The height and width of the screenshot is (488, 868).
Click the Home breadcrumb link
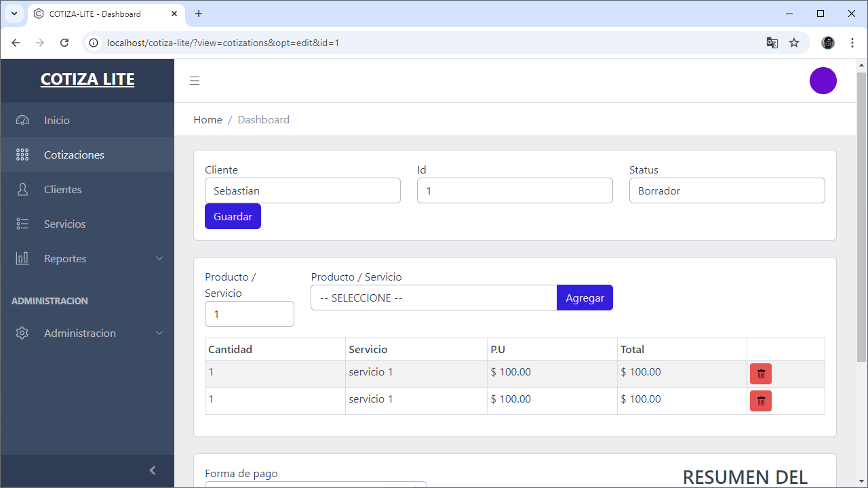[208, 119]
